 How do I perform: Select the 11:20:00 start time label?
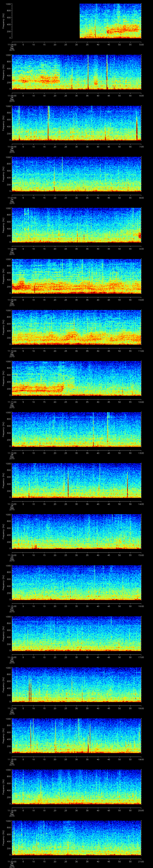click(12, 861)
